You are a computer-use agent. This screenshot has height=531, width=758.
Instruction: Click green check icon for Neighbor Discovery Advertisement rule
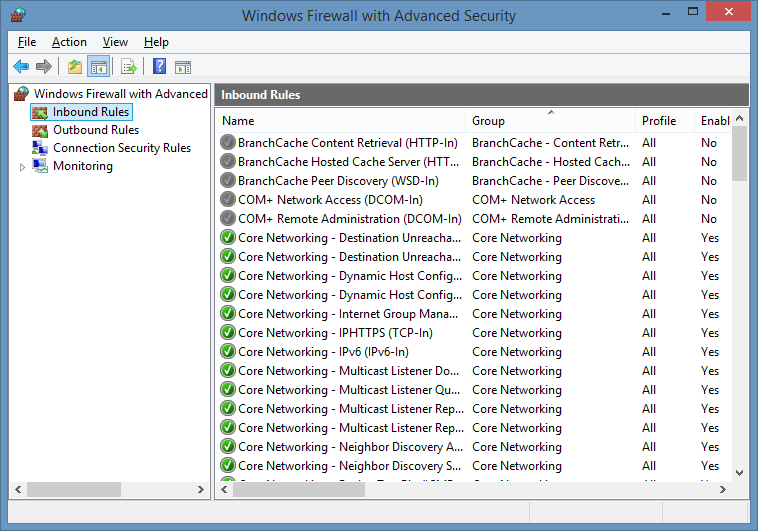click(228, 446)
